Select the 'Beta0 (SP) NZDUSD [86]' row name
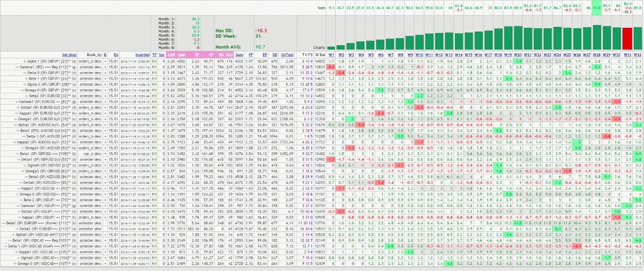 point(50,176)
